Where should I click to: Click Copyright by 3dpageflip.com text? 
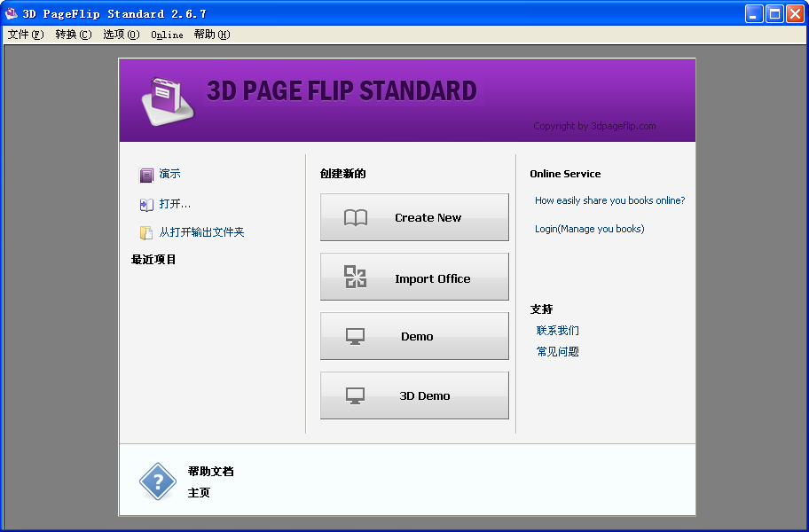(x=594, y=126)
